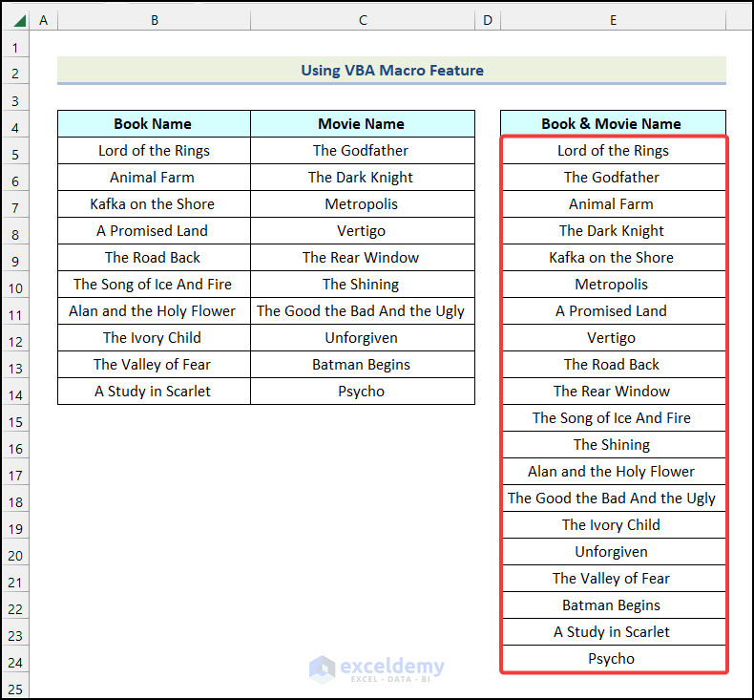Select 'The Dark Knight' in column C

[363, 178]
